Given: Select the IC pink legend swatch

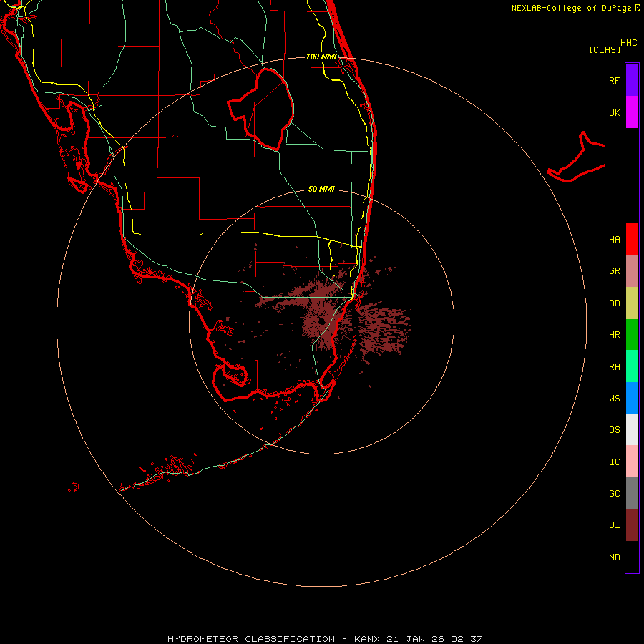Looking at the screenshot, I should click(x=632, y=462).
